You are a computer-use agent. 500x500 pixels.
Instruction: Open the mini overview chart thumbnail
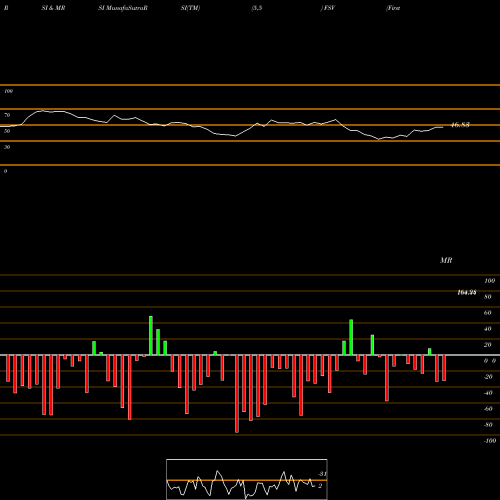click(247, 479)
